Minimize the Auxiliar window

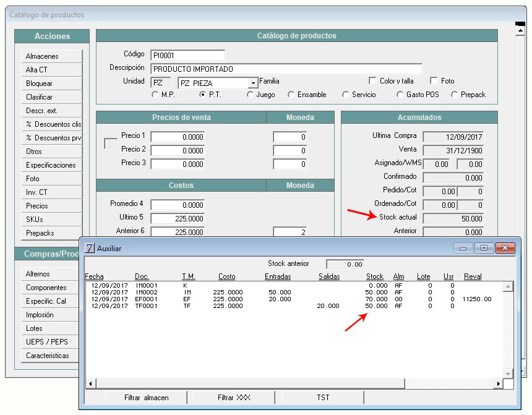(x=463, y=248)
